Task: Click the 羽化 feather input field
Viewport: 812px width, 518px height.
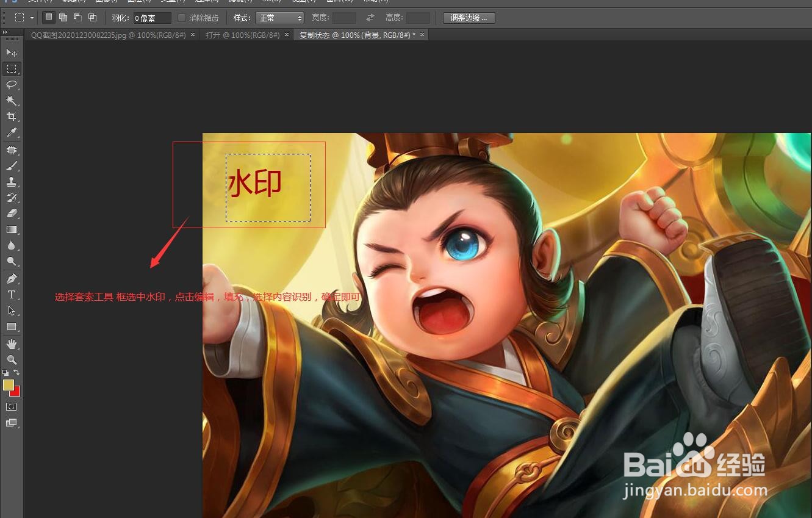Action: pyautogui.click(x=152, y=18)
